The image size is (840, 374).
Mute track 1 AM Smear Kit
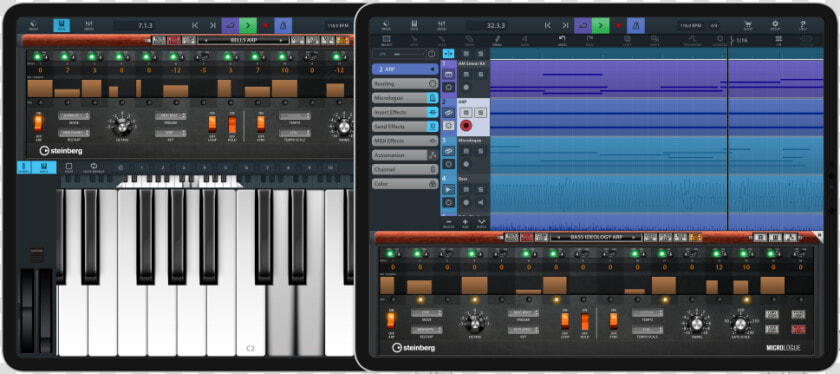(466, 74)
